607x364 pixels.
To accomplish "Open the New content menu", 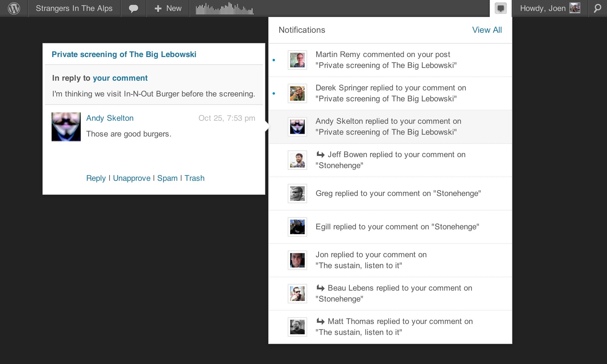I will click(x=168, y=8).
